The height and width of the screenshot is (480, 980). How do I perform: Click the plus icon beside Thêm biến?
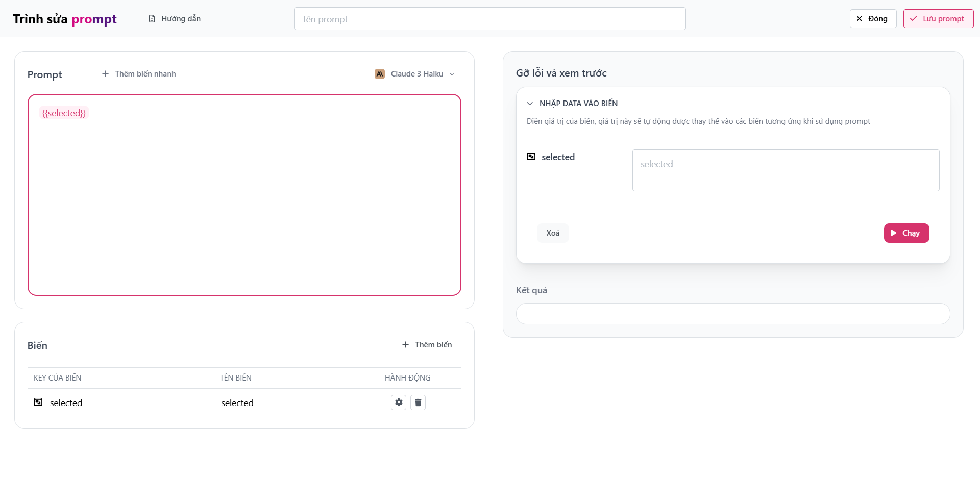pyautogui.click(x=405, y=345)
